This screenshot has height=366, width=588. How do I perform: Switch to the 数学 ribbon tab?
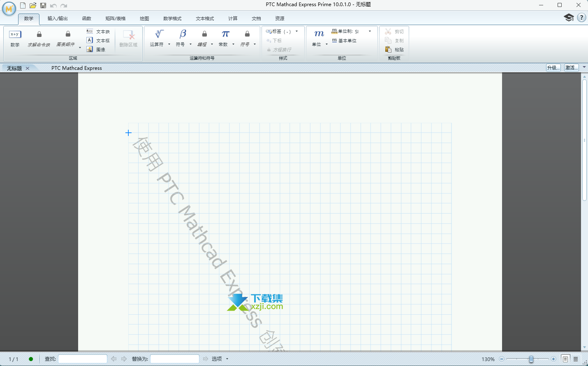pyautogui.click(x=29, y=18)
